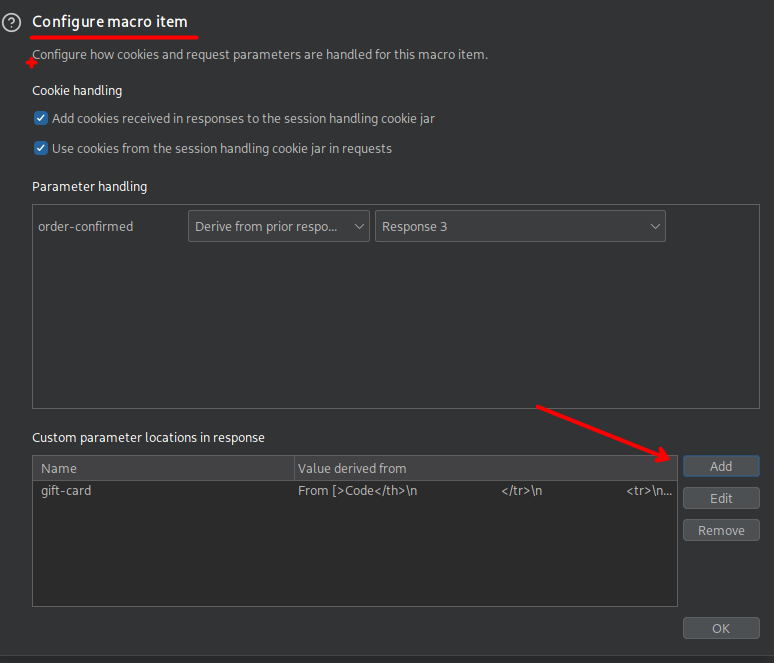Click 'Custom parameter locations in response' label

(148, 437)
